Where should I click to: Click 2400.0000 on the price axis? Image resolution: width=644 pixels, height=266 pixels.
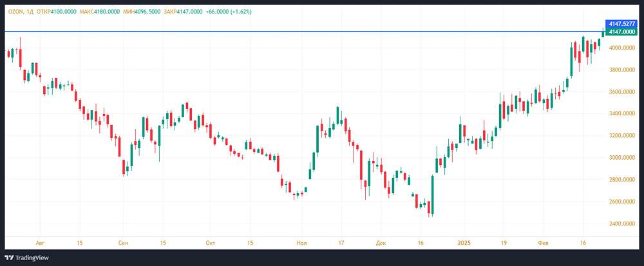[622, 224]
